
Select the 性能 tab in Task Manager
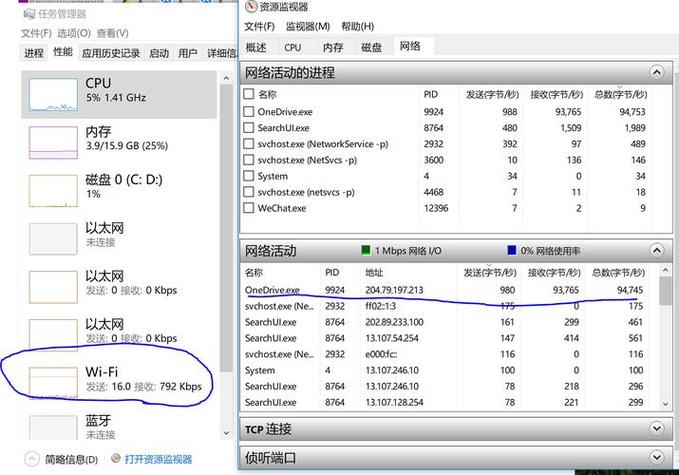click(63, 52)
